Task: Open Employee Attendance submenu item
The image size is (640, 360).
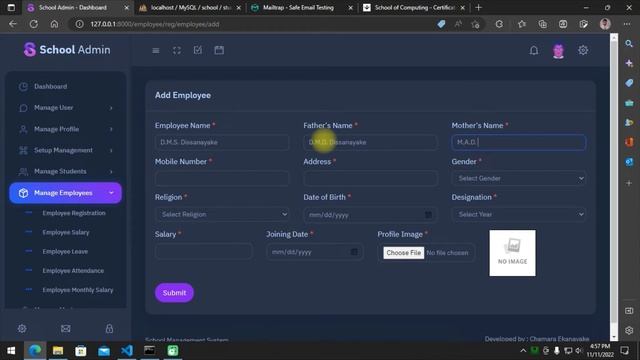Action: click(73, 271)
